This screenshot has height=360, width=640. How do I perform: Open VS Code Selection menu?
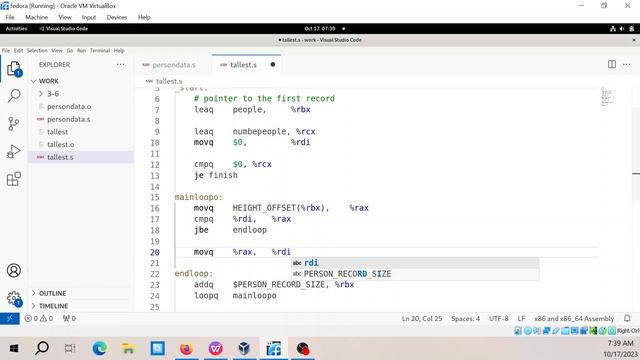[x=37, y=51]
